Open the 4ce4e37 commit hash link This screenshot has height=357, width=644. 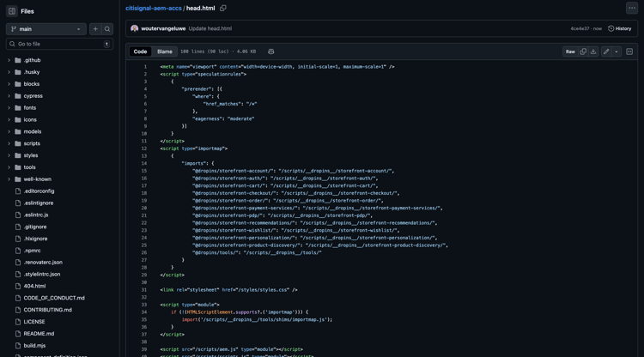[580, 28]
